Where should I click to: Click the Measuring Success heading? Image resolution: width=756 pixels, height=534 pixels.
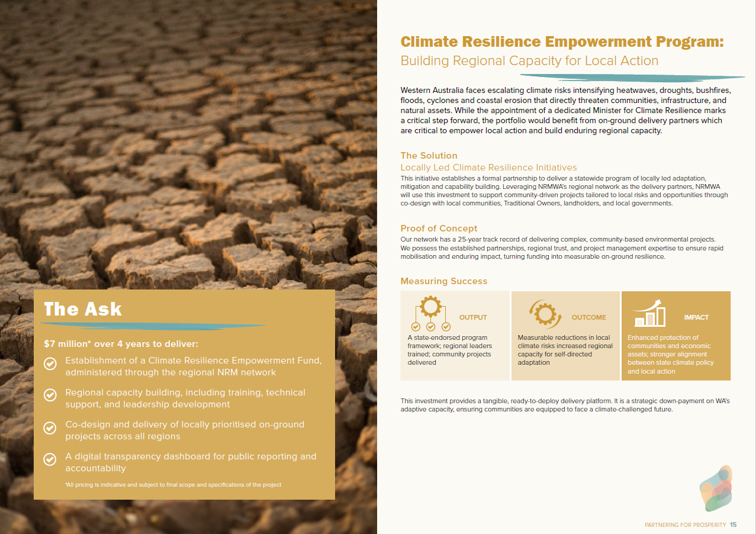tap(444, 281)
